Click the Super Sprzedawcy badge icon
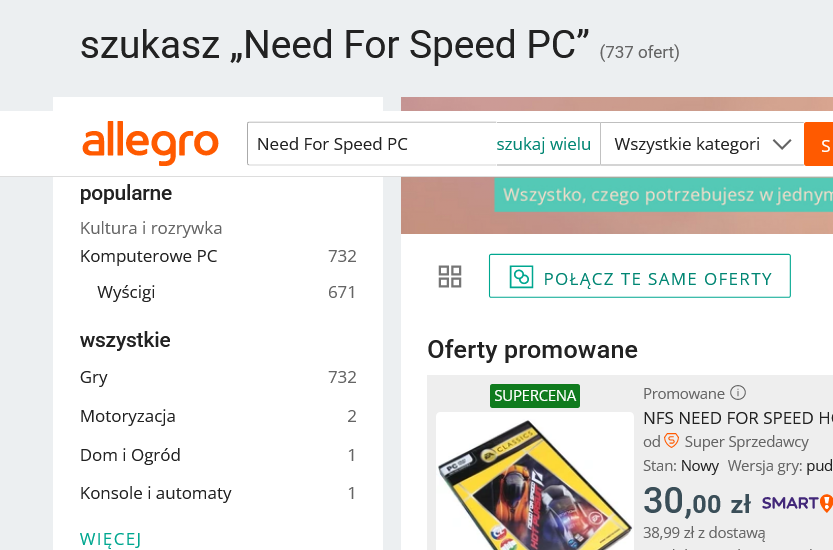Image resolution: width=833 pixels, height=550 pixels. point(672,441)
